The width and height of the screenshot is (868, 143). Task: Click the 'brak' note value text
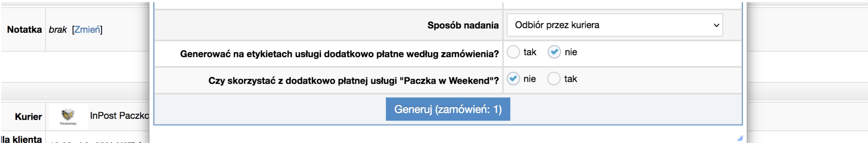coord(58,30)
